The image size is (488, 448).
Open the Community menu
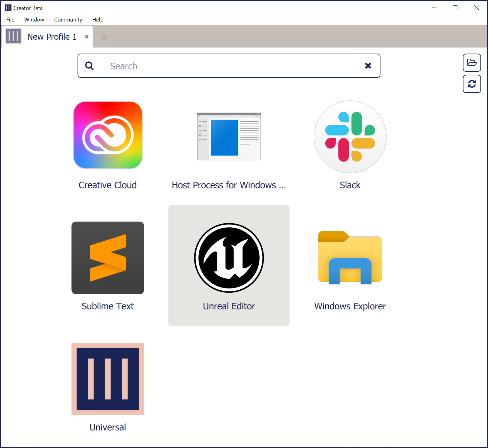[68, 20]
